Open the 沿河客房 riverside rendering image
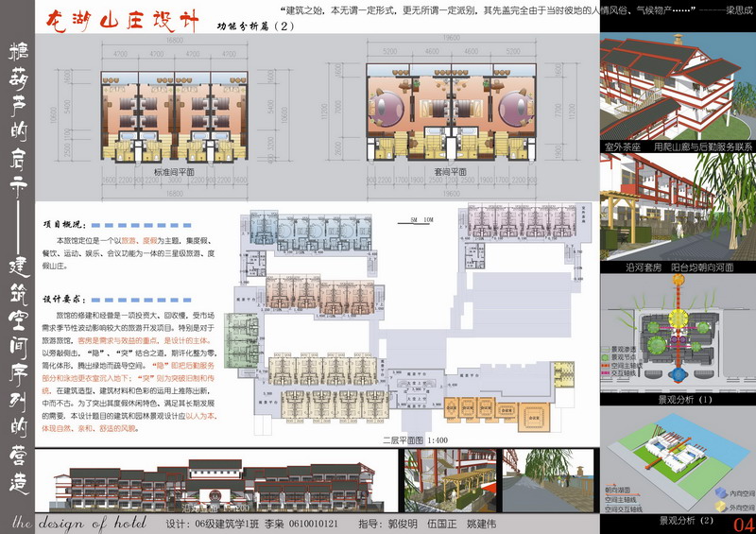 678,212
